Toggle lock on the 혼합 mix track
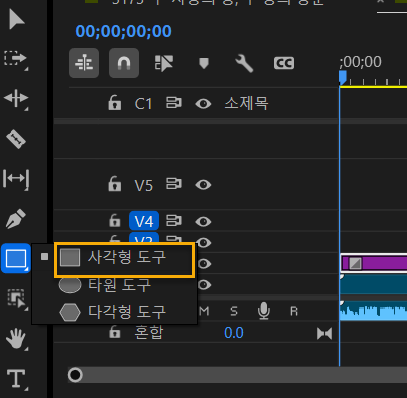The image size is (407, 398). [x=115, y=332]
